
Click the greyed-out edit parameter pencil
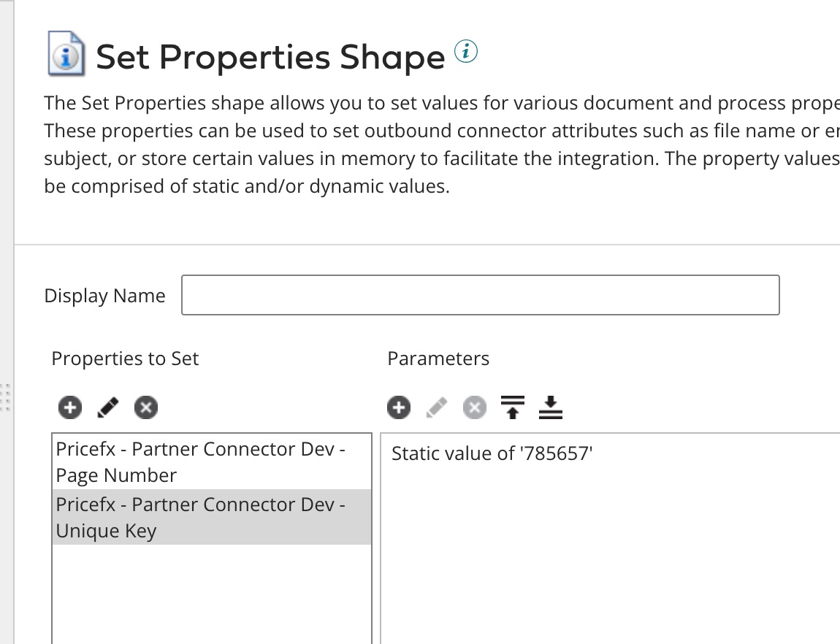point(437,407)
